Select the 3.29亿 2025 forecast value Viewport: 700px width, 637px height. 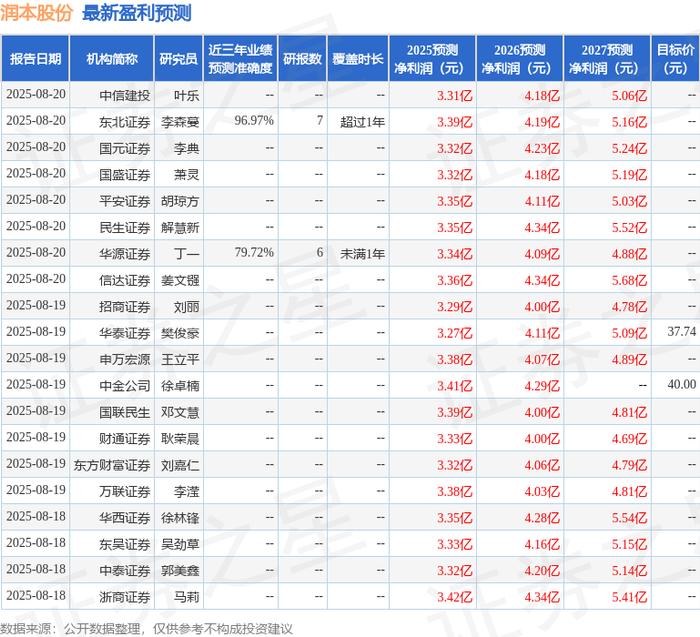pyautogui.click(x=454, y=307)
